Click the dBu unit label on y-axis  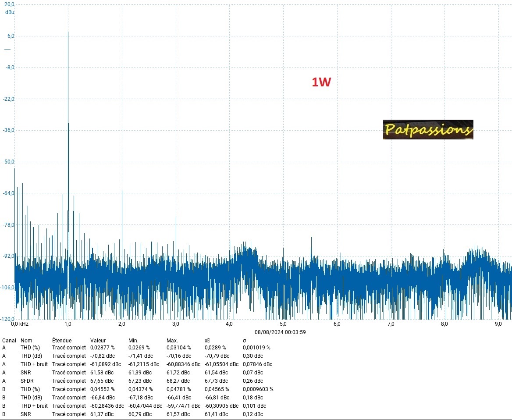pos(9,12)
